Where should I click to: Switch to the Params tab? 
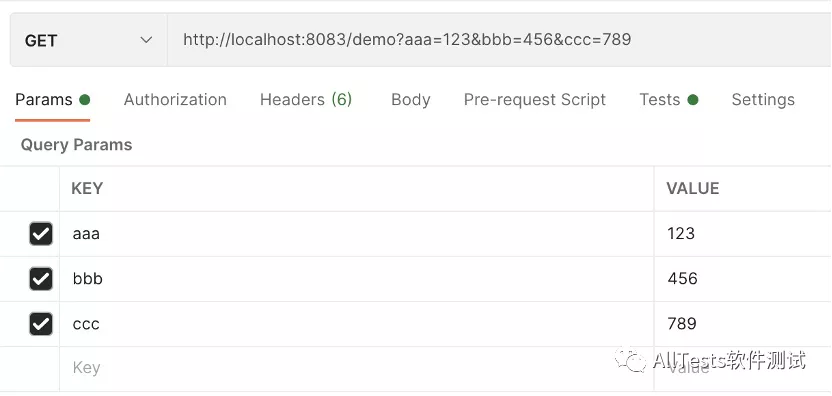52,100
